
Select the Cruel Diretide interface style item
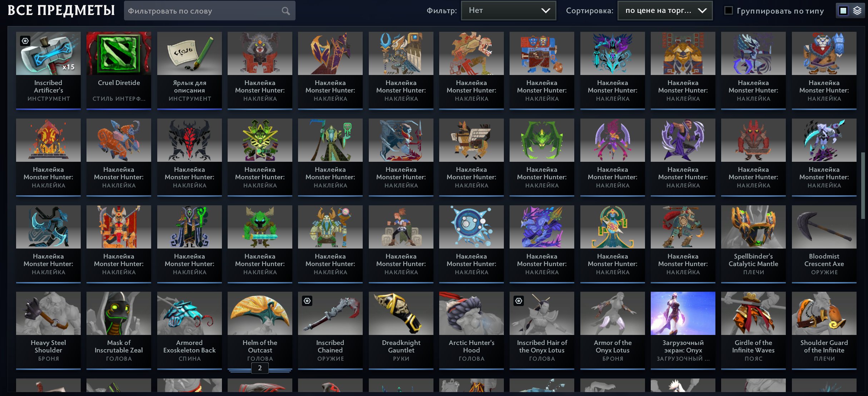pyautogui.click(x=119, y=70)
